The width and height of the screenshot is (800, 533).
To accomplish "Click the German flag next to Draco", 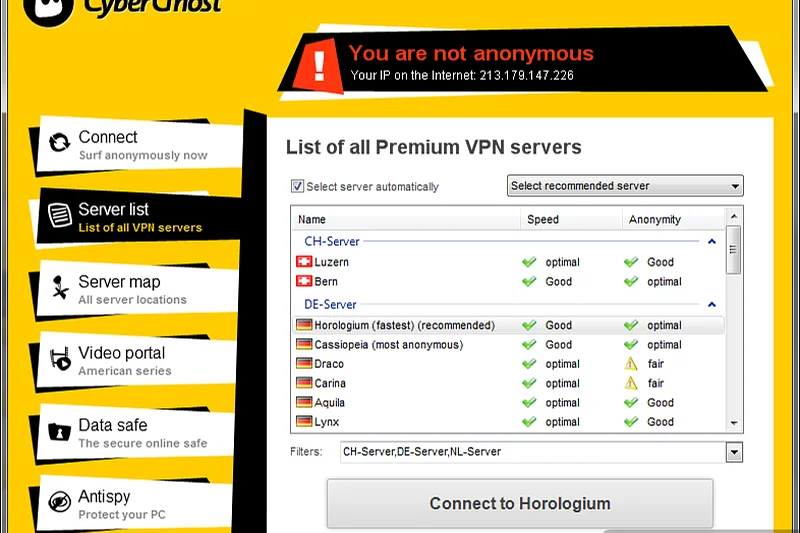I will click(x=304, y=364).
